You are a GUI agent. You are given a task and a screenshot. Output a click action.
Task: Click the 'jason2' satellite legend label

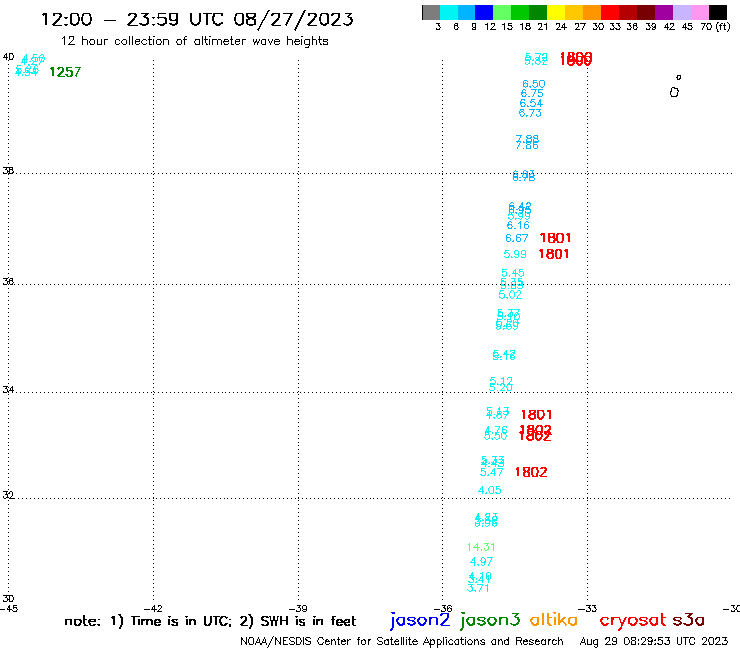click(420, 621)
